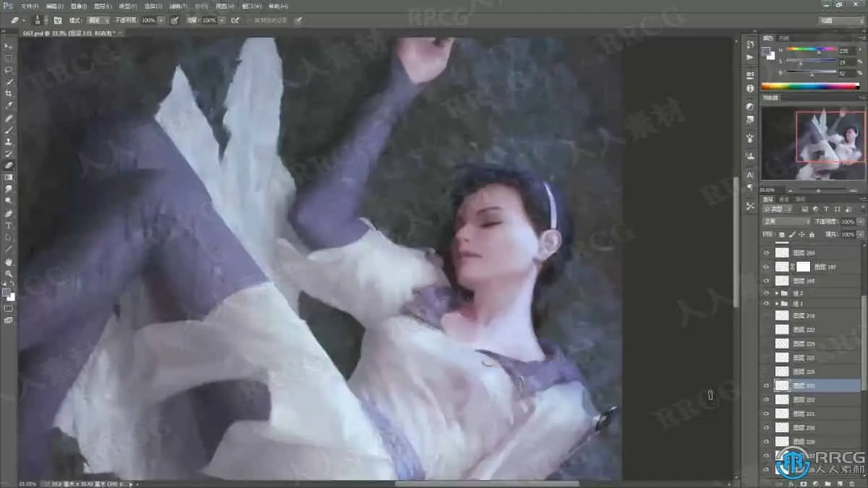Enable airbrush mode in options bar
868x488 pixels.
(236, 20)
